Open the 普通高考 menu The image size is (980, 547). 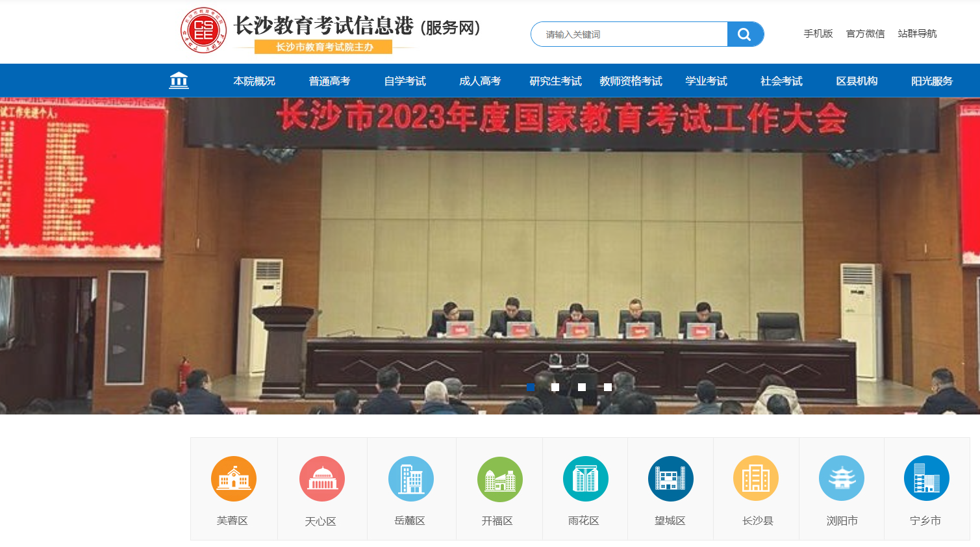coord(330,80)
